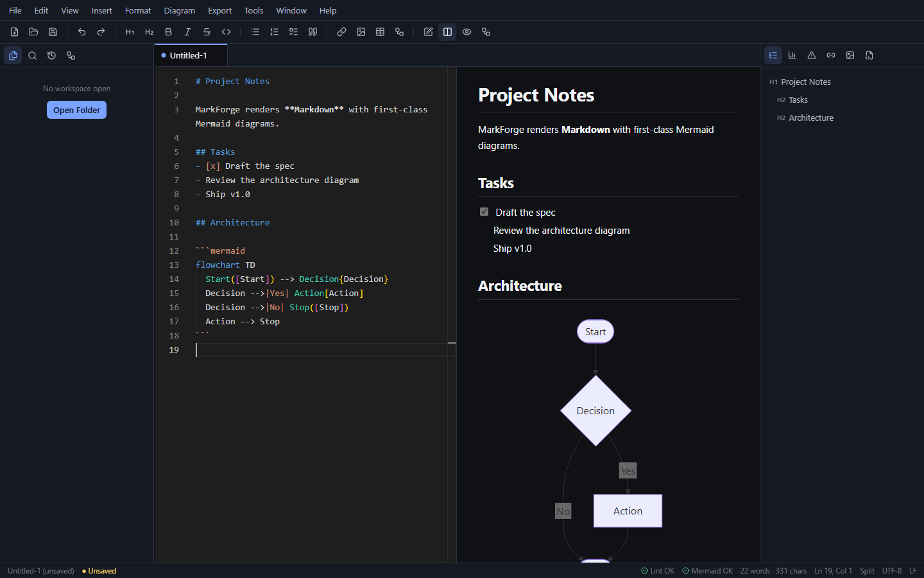
Task: Open the code file panel in right sidebar
Action: [x=869, y=56]
